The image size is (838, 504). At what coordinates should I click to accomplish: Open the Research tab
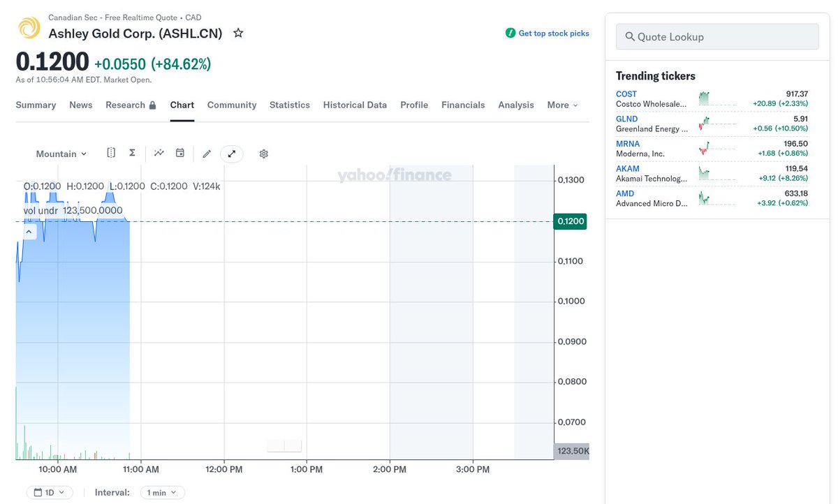point(131,105)
